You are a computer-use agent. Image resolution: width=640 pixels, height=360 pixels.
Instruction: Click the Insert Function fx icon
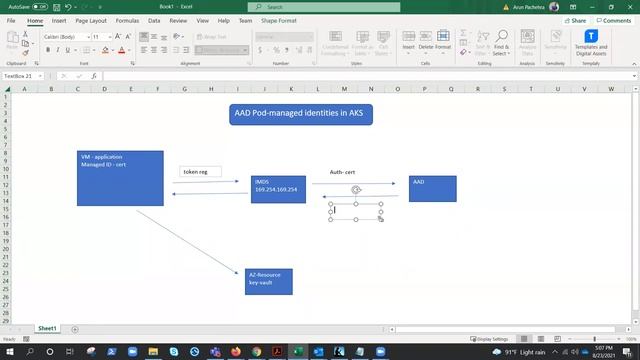click(94, 76)
